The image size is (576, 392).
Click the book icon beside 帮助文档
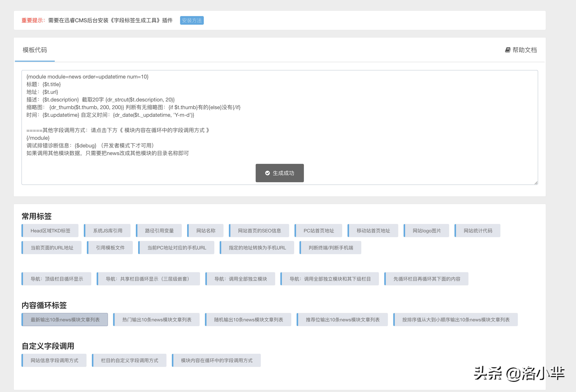[x=508, y=50]
